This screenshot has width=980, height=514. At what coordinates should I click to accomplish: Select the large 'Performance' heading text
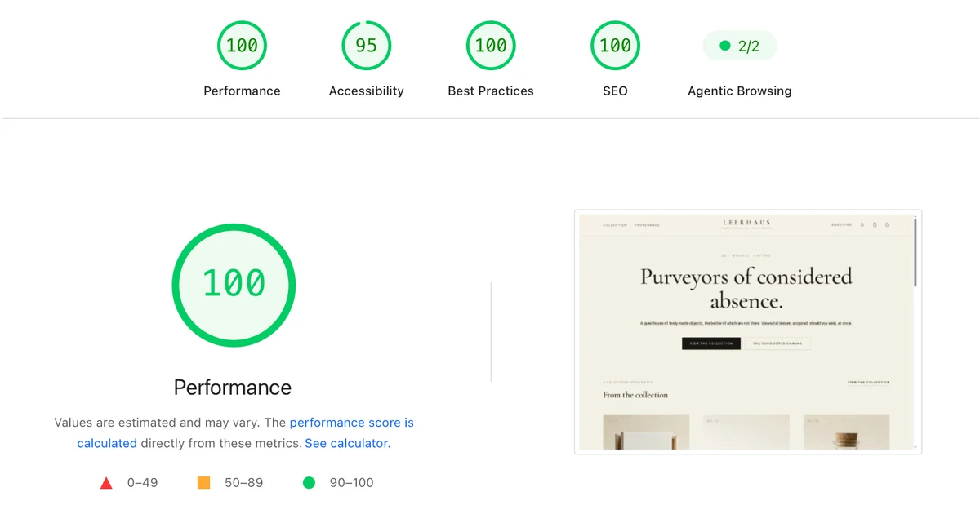click(x=233, y=388)
